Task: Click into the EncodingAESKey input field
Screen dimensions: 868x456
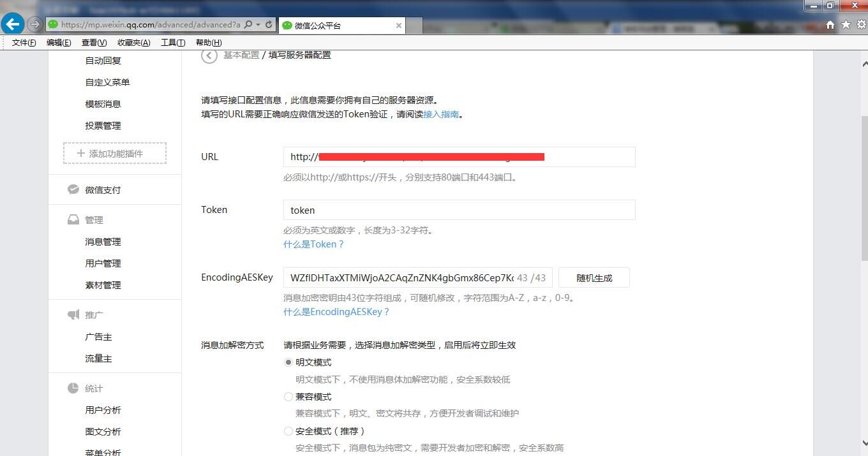Action: [x=418, y=277]
